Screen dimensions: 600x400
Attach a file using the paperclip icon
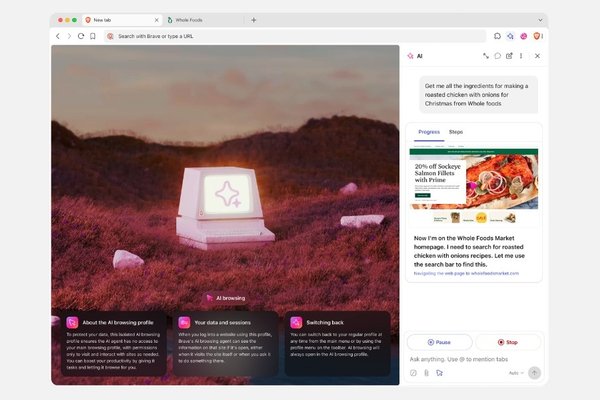[x=426, y=373]
